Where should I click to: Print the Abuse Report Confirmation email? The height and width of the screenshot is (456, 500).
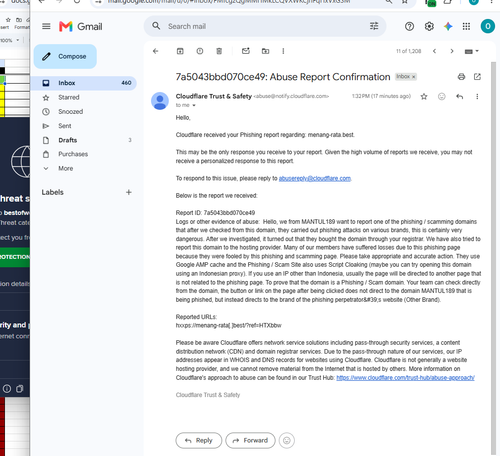(x=461, y=77)
